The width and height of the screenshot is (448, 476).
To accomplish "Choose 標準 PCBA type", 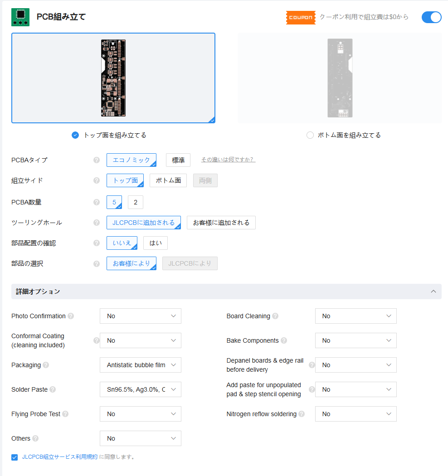I will coord(178,160).
